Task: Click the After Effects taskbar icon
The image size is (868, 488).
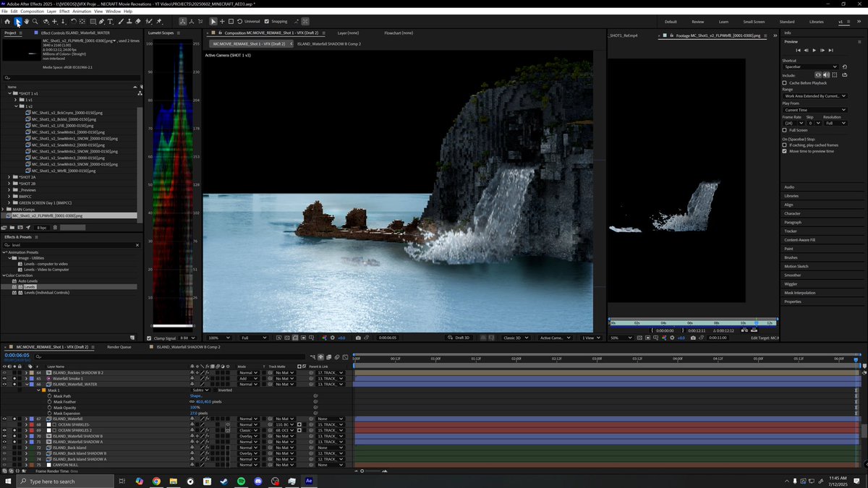Action: click(309, 481)
